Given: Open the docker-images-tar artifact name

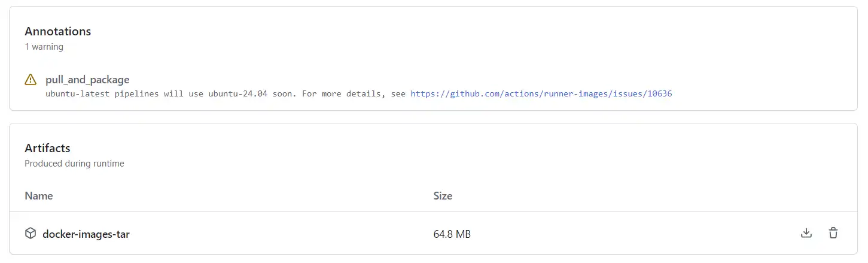Looking at the screenshot, I should point(86,234).
